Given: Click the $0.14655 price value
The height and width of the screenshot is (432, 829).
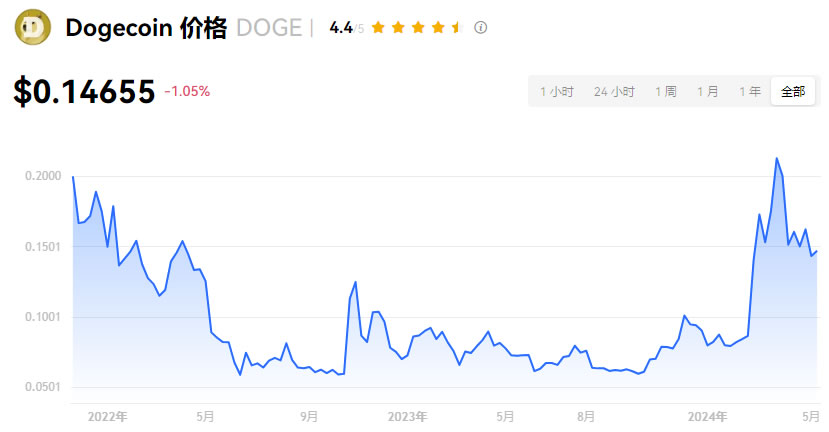Looking at the screenshot, I should 84,91.
